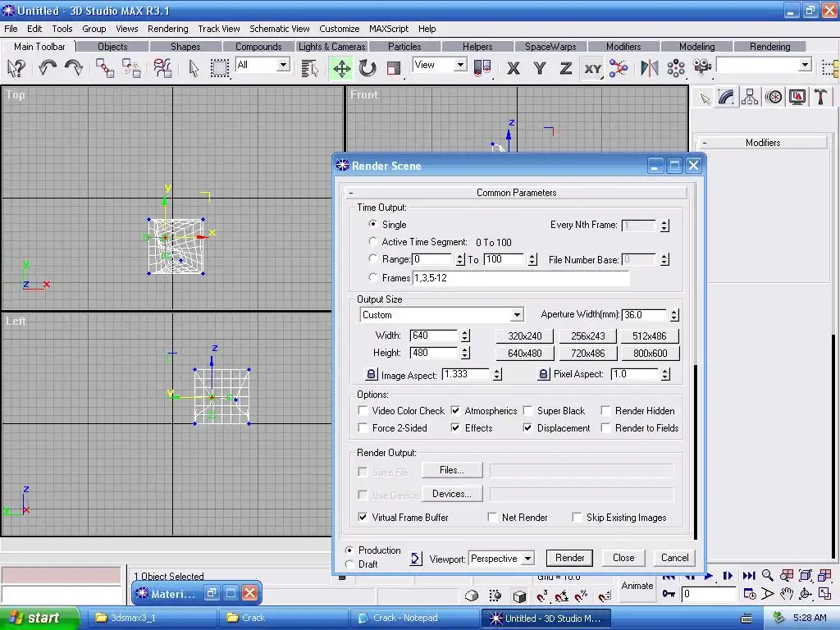Click the Animate button

[637, 586]
